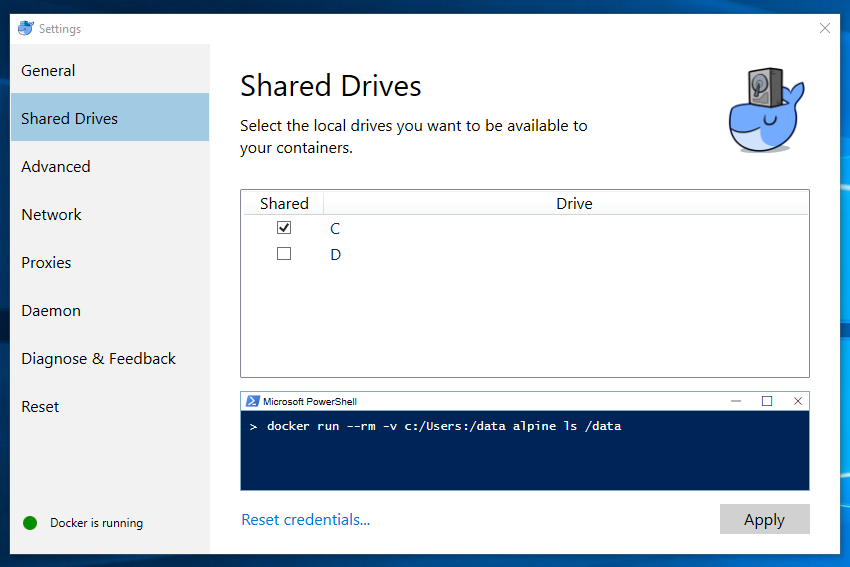Screen dimensions: 850x567
Task: Close the Settings window
Action: click(x=825, y=28)
